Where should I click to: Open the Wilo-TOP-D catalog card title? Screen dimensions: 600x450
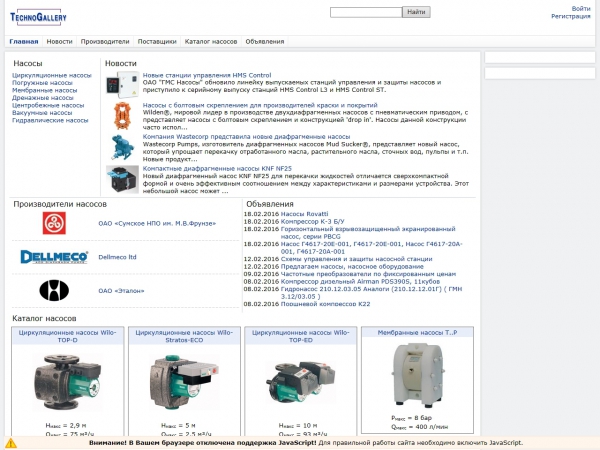click(67, 336)
